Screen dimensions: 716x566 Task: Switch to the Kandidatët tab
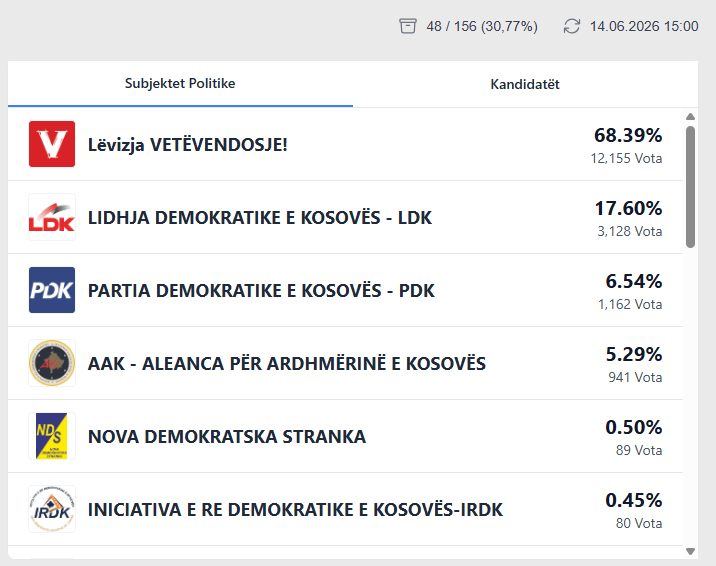click(525, 84)
